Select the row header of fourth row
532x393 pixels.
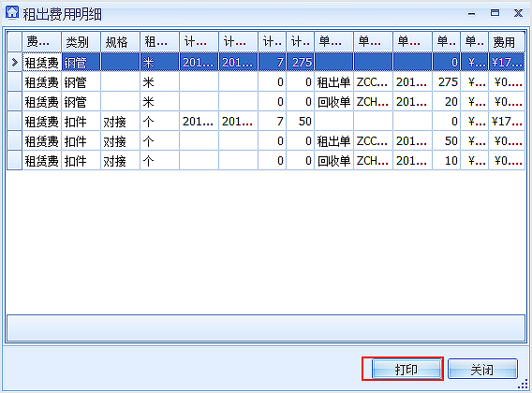tap(15, 122)
